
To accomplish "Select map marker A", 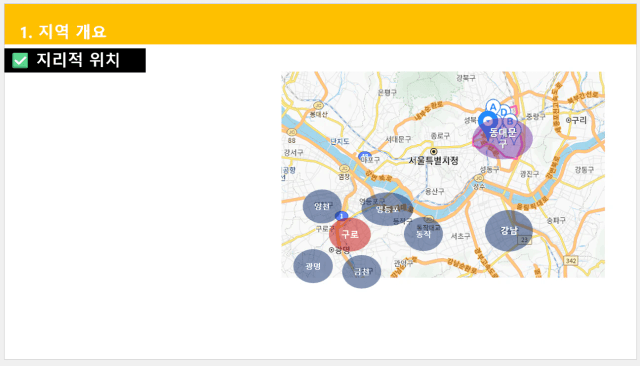I will [493, 107].
